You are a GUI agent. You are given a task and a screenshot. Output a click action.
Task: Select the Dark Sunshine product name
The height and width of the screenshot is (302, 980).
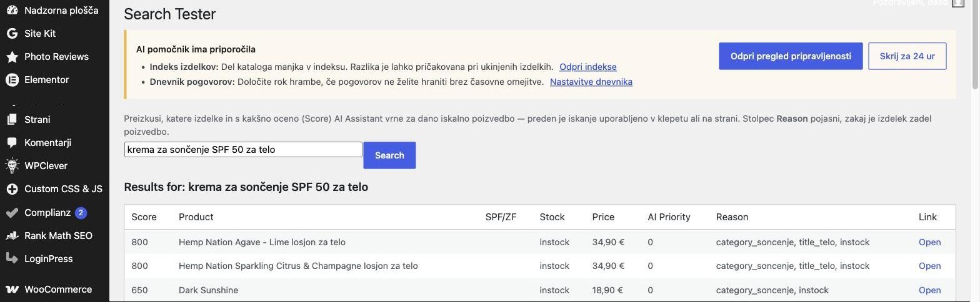click(x=208, y=290)
